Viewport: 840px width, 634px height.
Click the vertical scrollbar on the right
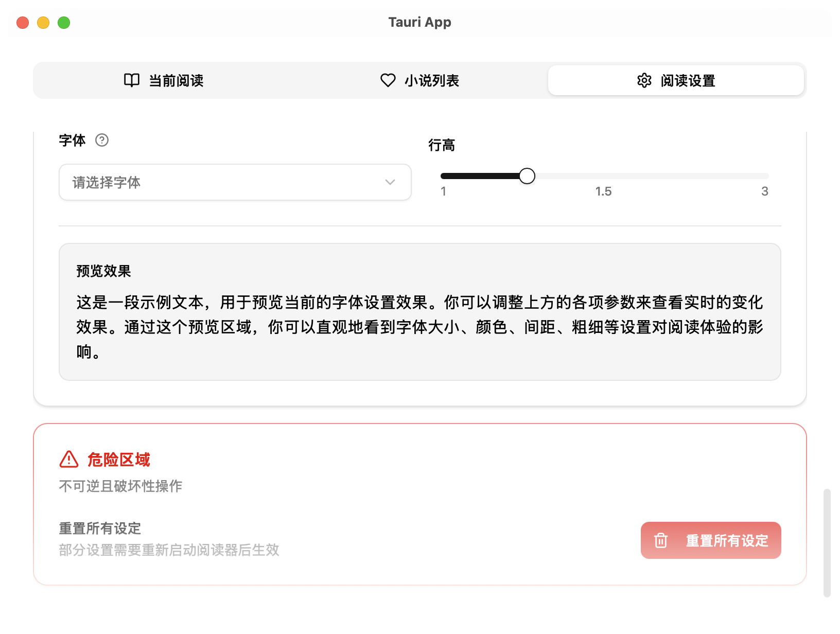coord(827,542)
